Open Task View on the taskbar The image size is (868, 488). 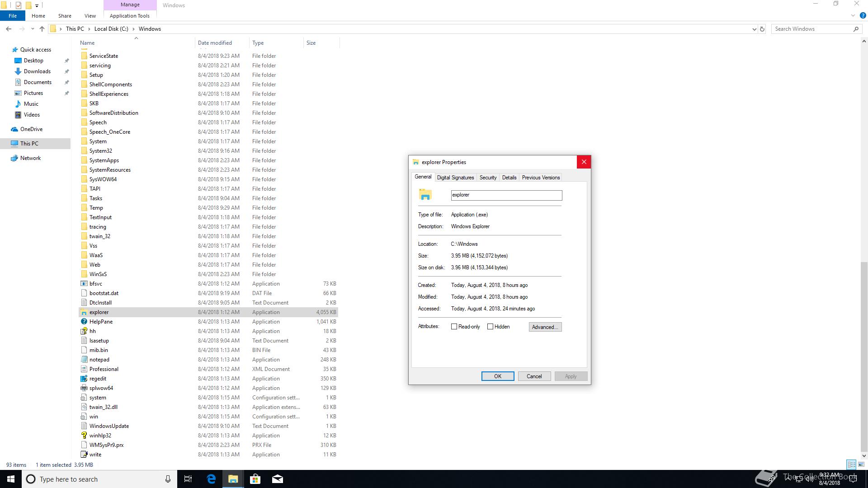[188, 479]
